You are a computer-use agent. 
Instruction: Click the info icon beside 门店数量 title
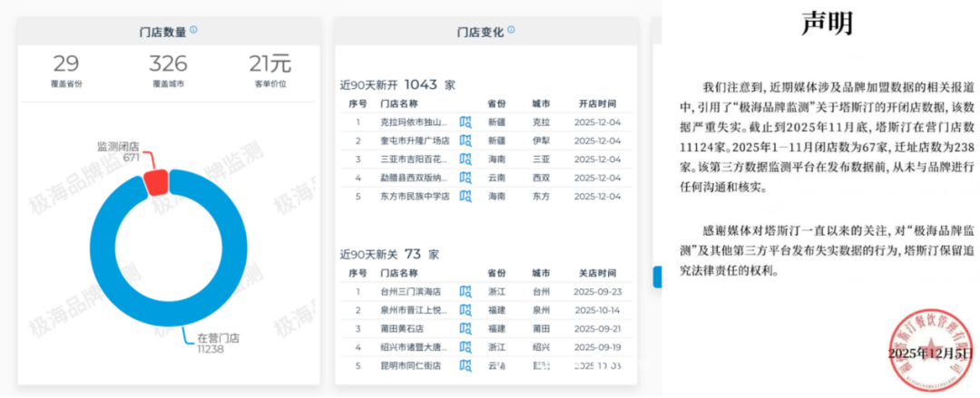[x=193, y=30]
